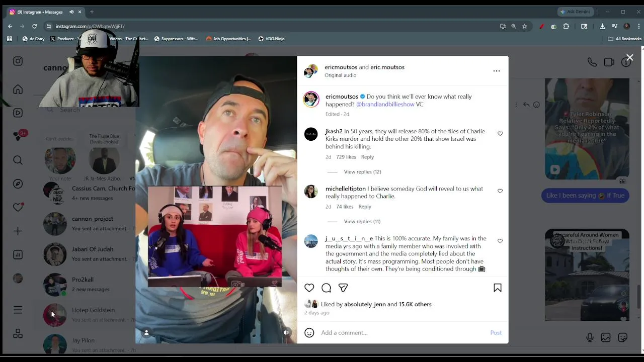Click the Your note avatar
Screen dimensions: 644x362
tap(60, 161)
